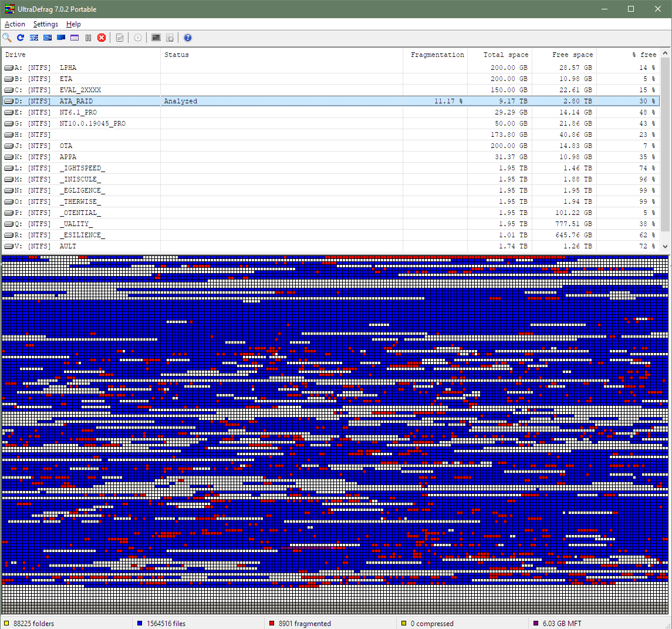Select drive R: _ESILIENCE_ row
Viewport: 672px width, 629px height.
[331, 235]
